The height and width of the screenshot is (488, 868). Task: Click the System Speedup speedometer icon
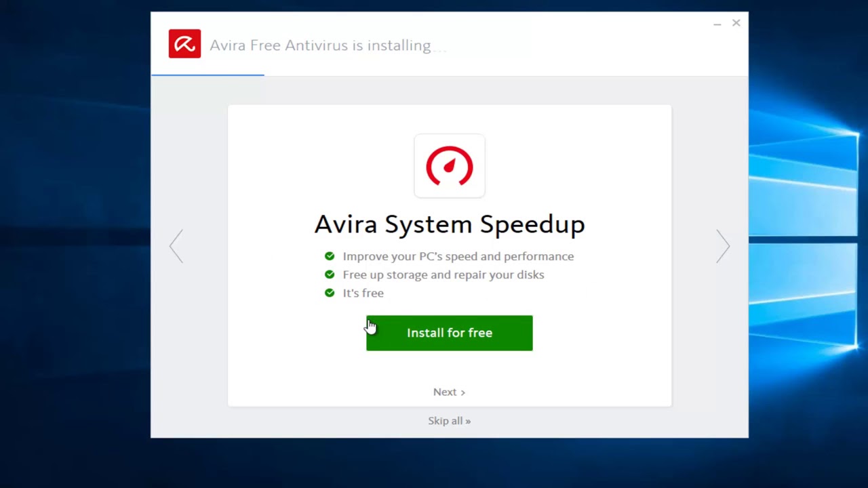[x=450, y=166]
